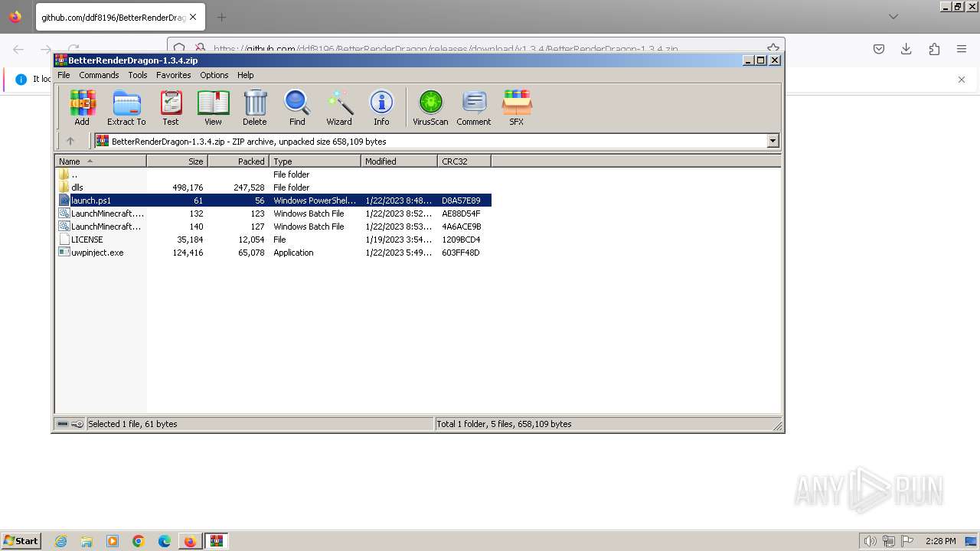
Task: Click the Test archive icon
Action: tap(171, 107)
